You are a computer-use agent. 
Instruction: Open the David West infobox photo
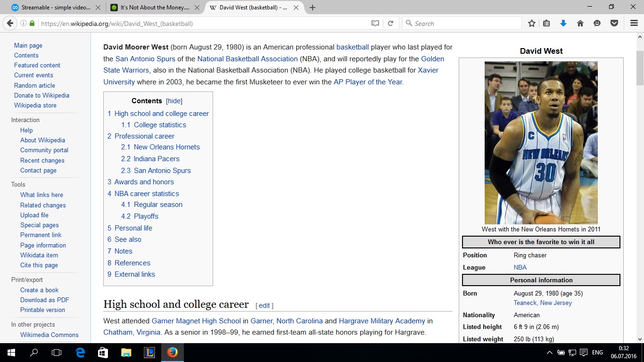pos(541,143)
